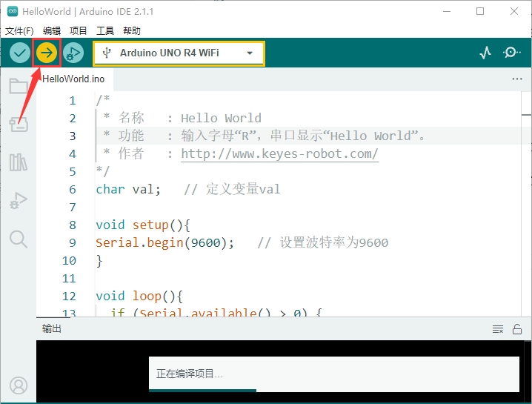Screen dimensions: 532x404
Task: Open the 编辑 menu
Action: click(52, 31)
